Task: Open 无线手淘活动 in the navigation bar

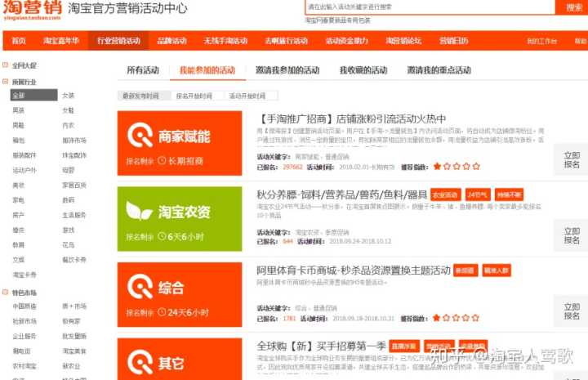Action: 225,41
